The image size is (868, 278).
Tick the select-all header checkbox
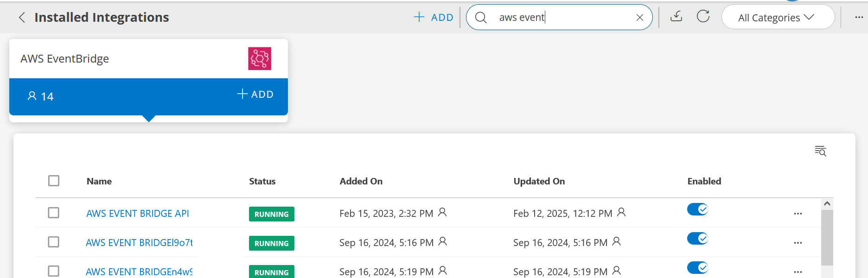point(54,181)
